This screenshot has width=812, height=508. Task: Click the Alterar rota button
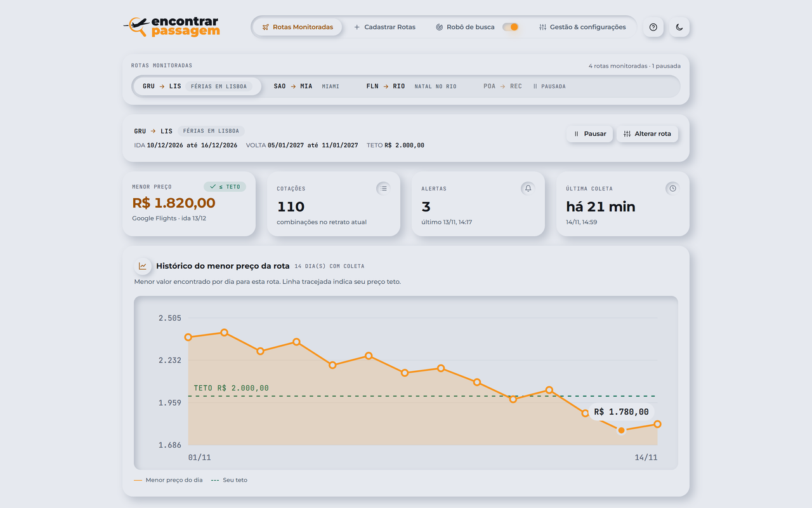click(x=647, y=134)
